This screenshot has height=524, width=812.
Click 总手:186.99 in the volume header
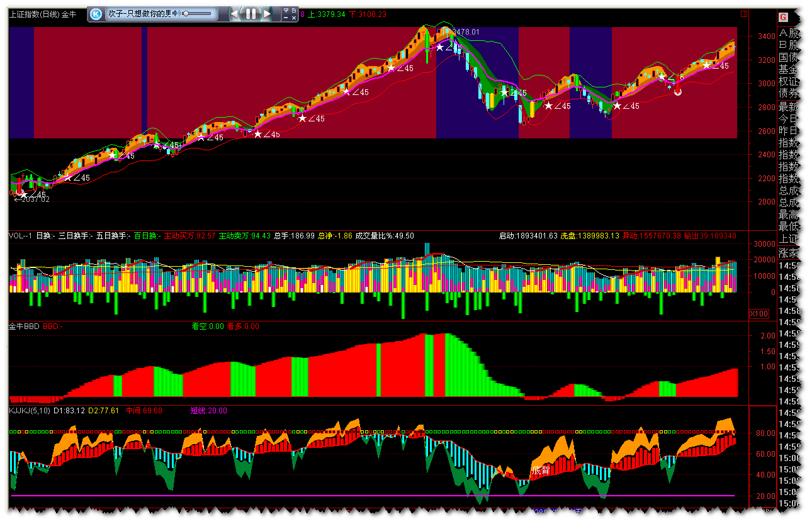294,236
